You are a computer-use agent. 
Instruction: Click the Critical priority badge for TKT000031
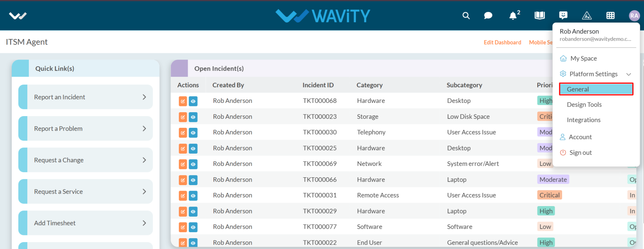pos(550,195)
